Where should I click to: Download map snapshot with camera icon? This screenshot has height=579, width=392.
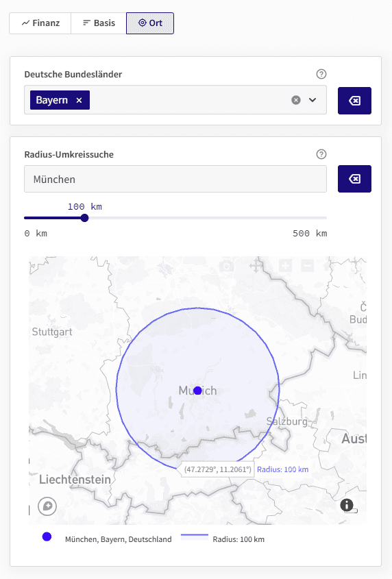[226, 265]
